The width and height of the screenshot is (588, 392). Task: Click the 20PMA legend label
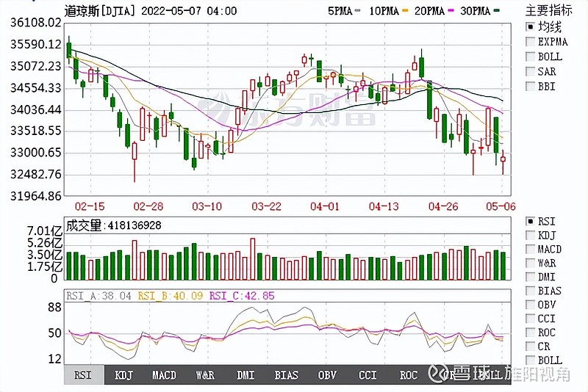coord(429,11)
